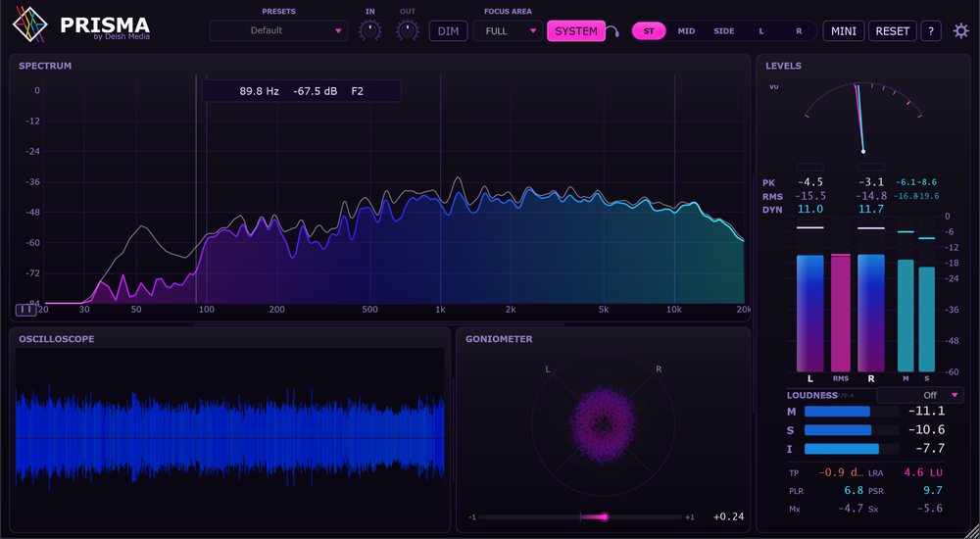Image resolution: width=980 pixels, height=539 pixels.
Task: Click the Momentary loudness M bar
Action: pos(852,412)
